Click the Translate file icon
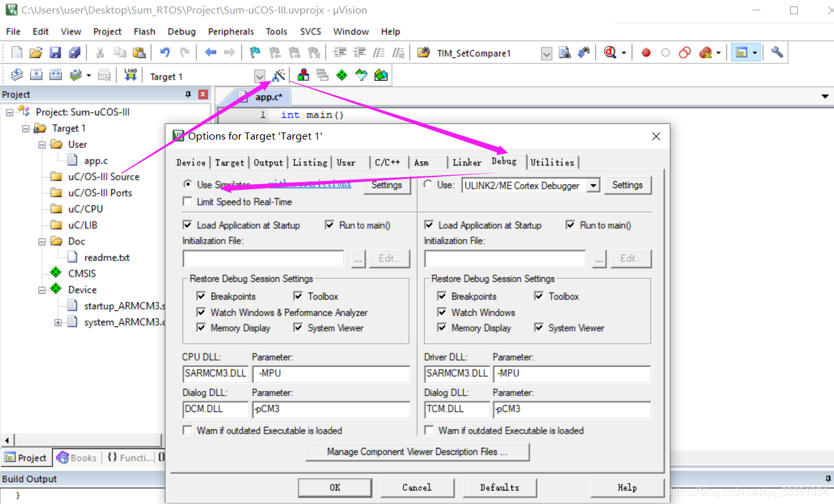This screenshot has width=834, height=504. (17, 76)
